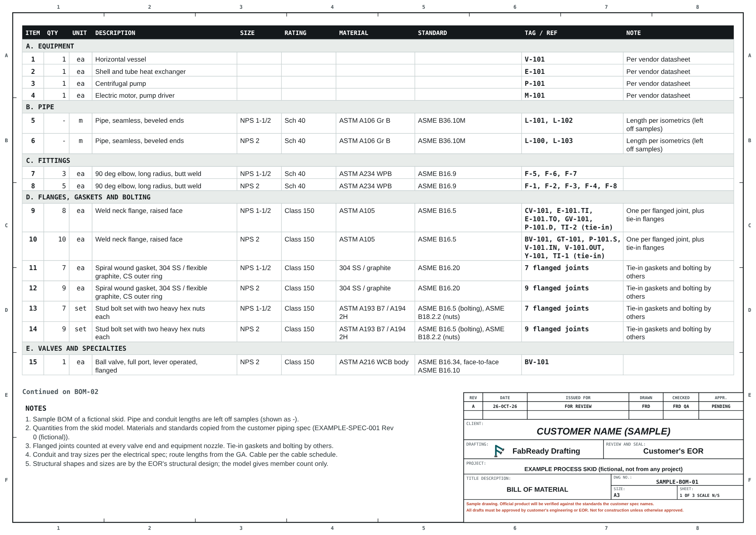This screenshot has width=756, height=535.
Task: Select 'ASTM A234 WPB' in item 7 row
Action: point(365,174)
